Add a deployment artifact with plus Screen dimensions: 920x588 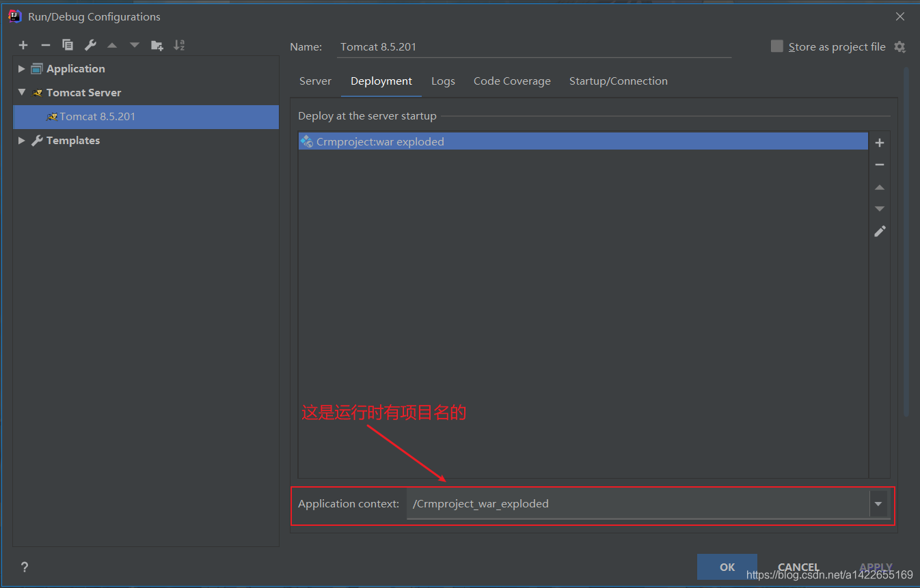click(880, 143)
